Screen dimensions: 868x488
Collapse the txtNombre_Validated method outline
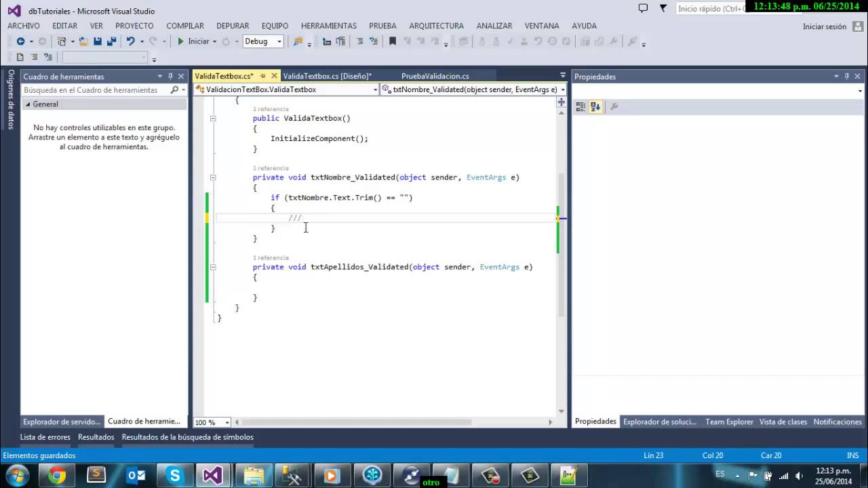213,178
